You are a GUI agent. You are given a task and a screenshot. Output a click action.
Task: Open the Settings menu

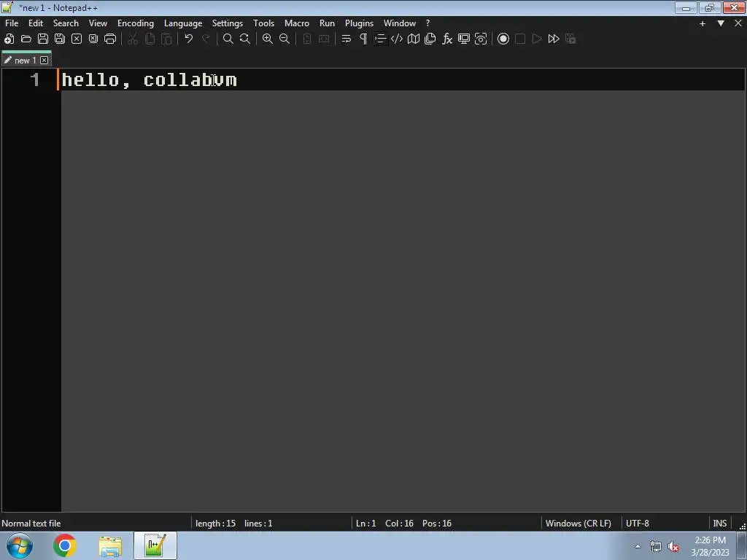click(228, 23)
